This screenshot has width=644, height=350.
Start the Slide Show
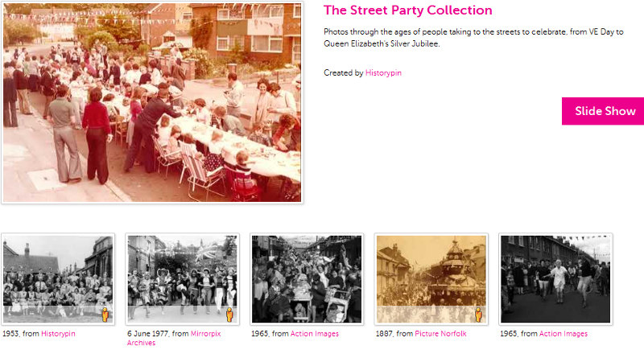click(603, 111)
